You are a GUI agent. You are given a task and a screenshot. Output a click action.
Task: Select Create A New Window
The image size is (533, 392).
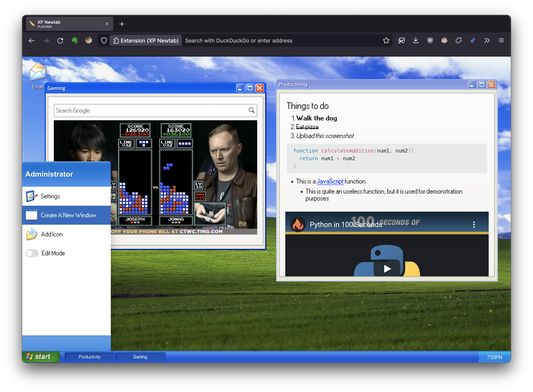point(66,215)
